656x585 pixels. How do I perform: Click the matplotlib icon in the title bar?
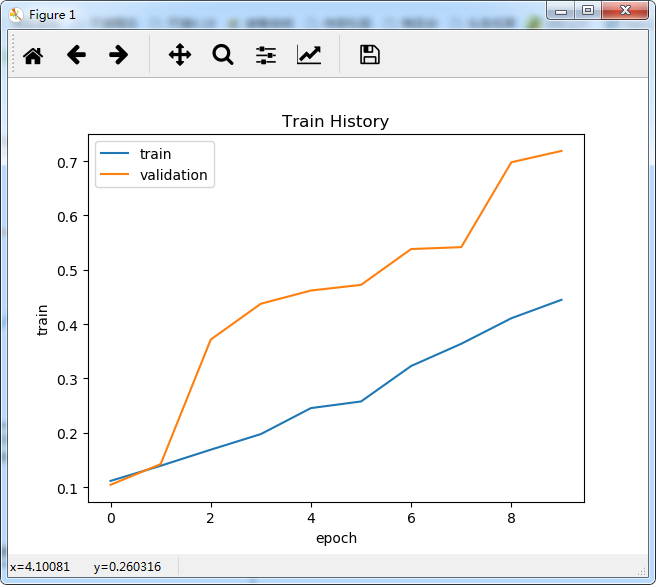pos(16,15)
